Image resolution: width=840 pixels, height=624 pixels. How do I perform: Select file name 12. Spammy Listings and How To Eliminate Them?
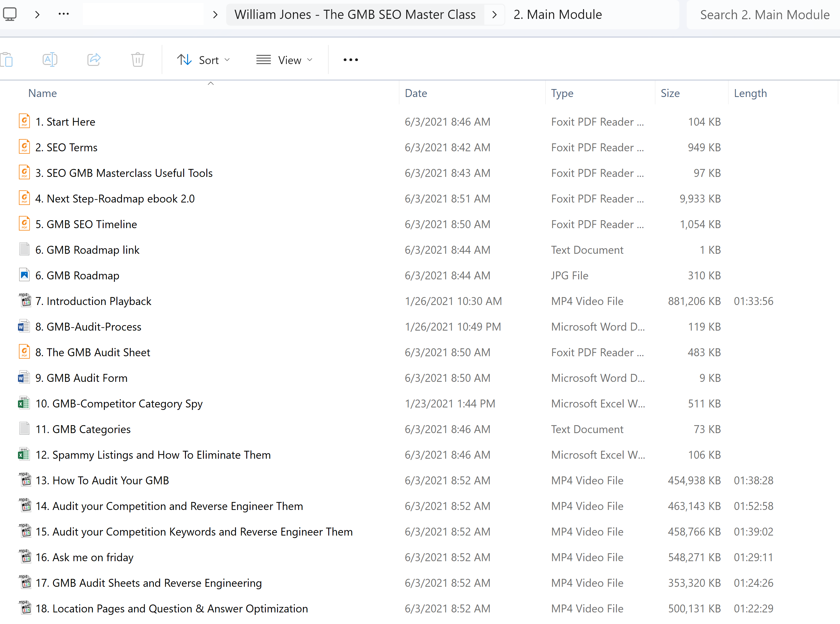click(153, 455)
